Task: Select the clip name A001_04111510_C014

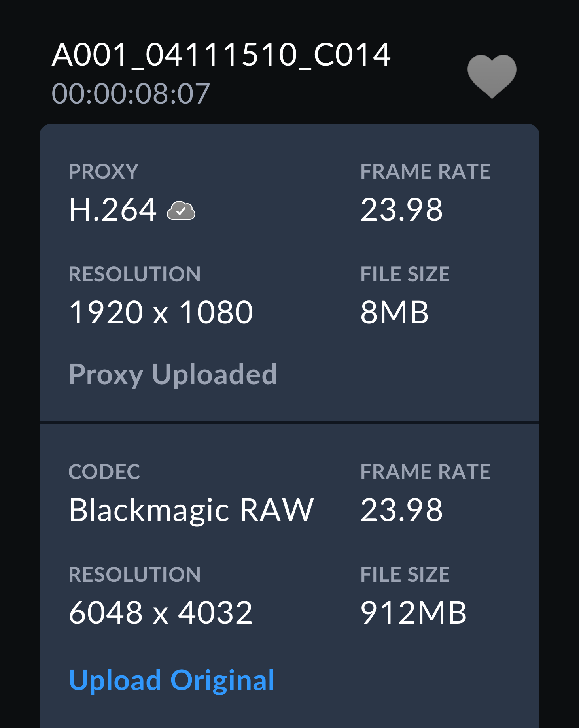Action: (221, 55)
